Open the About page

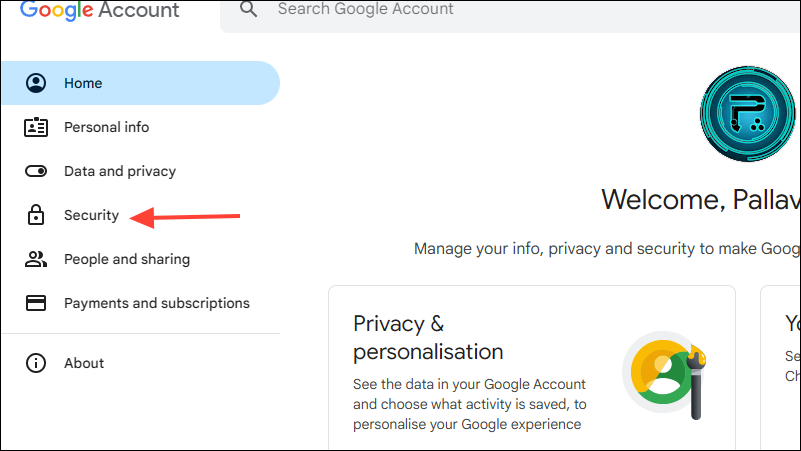[x=140, y=363]
